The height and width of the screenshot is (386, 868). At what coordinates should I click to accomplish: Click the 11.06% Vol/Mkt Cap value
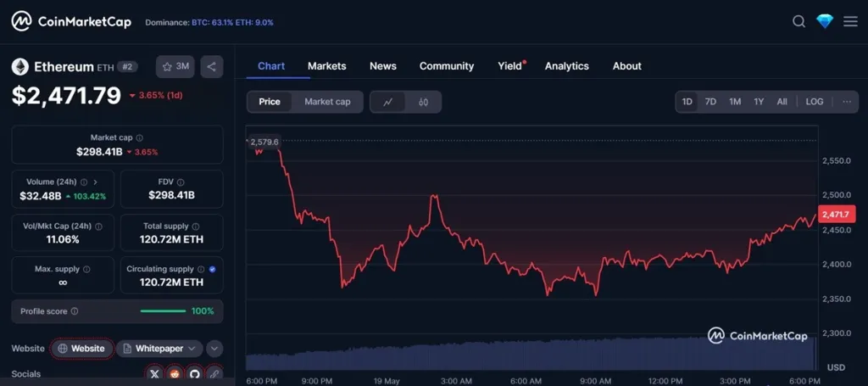pyautogui.click(x=63, y=240)
